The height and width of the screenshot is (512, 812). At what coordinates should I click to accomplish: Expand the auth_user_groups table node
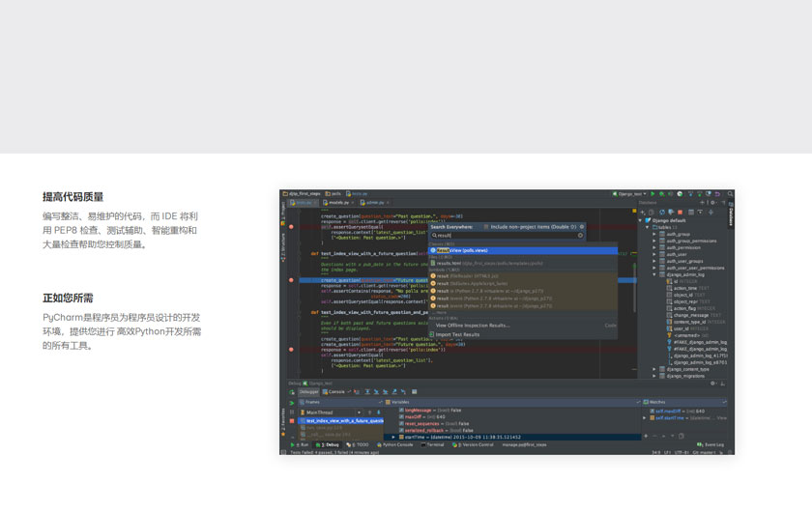(x=654, y=261)
